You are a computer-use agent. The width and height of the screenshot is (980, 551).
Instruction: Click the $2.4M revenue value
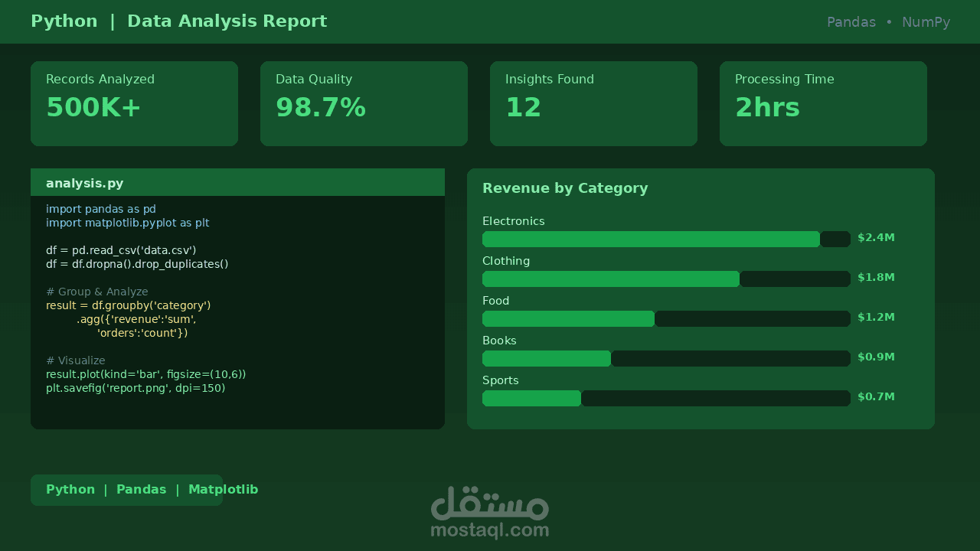[876, 238]
